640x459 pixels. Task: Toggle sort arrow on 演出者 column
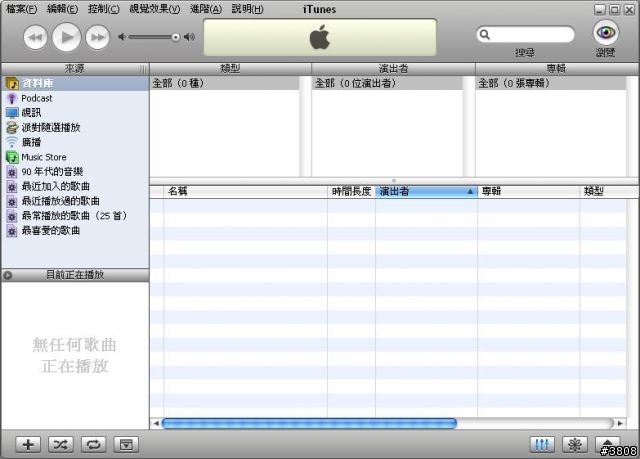470,191
